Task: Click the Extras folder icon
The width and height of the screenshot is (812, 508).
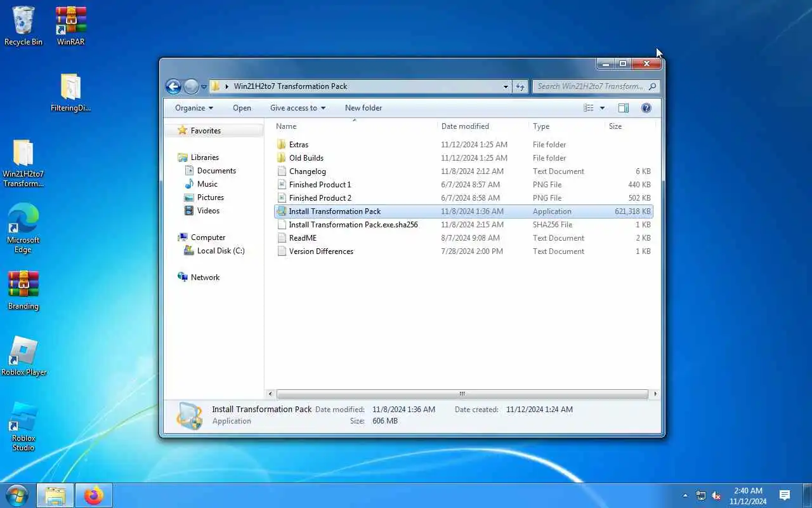Action: click(x=282, y=145)
